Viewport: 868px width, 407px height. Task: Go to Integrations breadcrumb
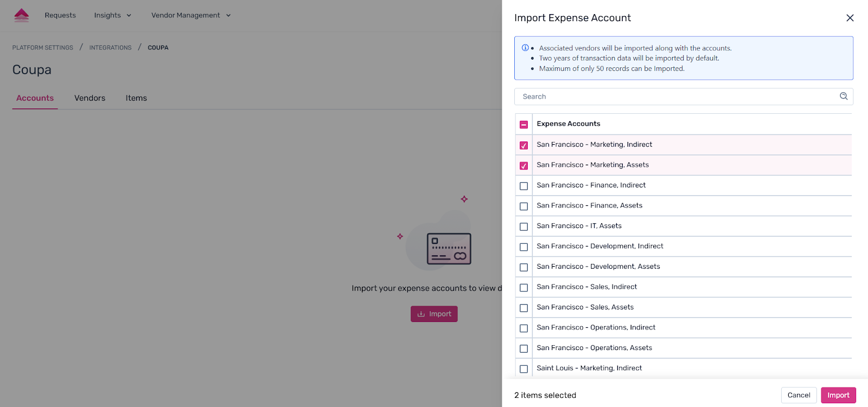click(x=110, y=48)
